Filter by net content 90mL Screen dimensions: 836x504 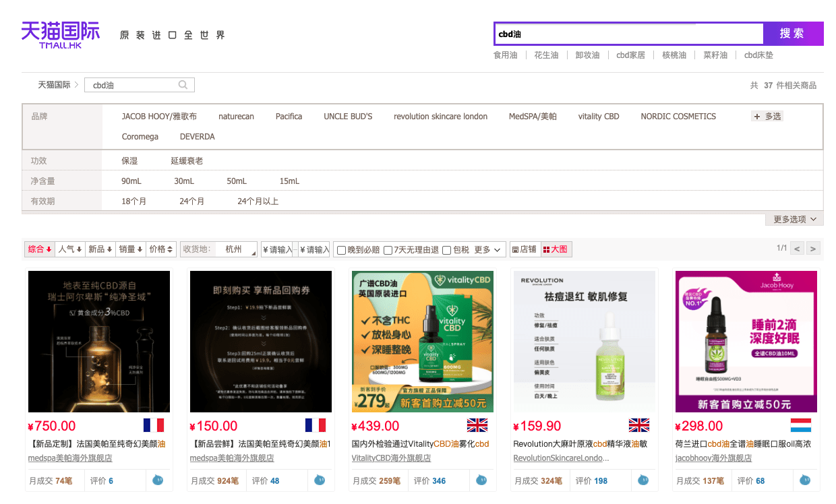(x=131, y=181)
